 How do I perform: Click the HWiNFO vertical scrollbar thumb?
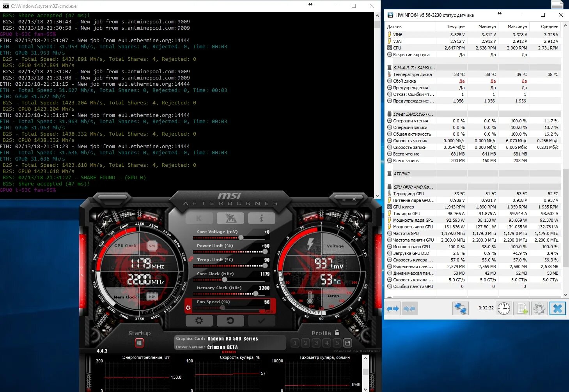(565, 218)
